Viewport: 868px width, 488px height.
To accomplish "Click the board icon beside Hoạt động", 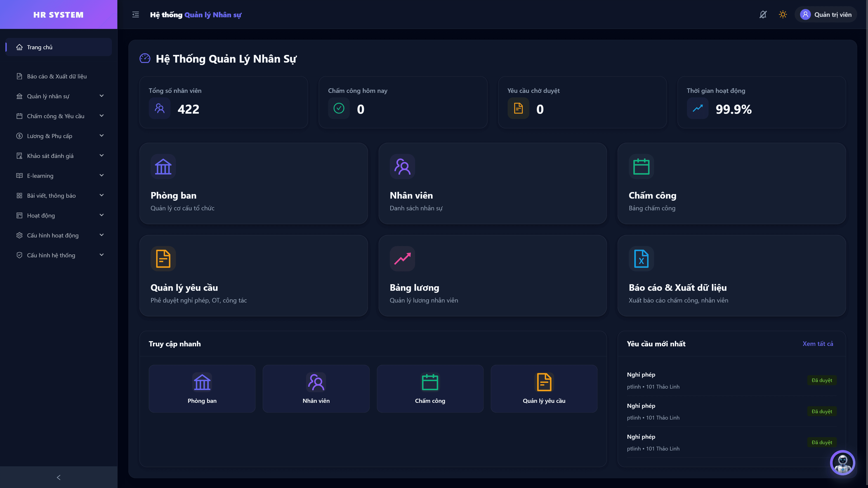I will pyautogui.click(x=19, y=216).
